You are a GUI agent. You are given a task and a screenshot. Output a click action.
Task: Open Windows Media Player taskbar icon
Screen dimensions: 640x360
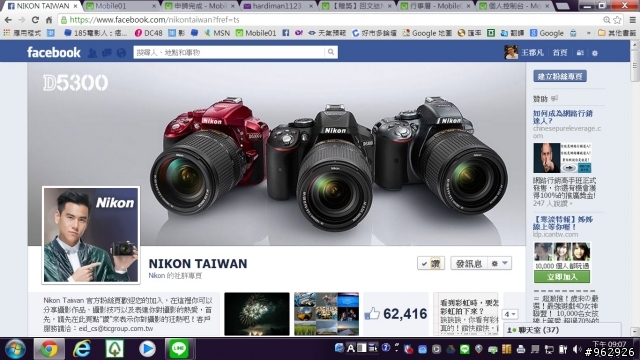point(147,349)
